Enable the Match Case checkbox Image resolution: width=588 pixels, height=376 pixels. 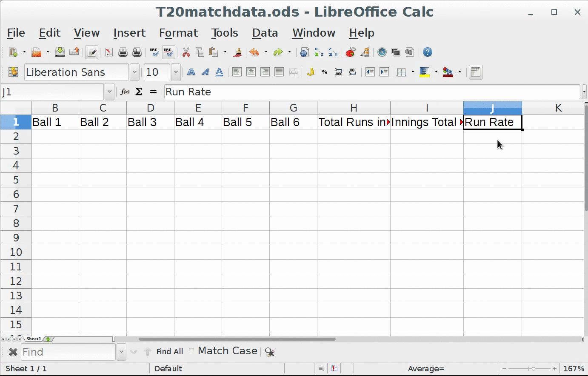192,351
